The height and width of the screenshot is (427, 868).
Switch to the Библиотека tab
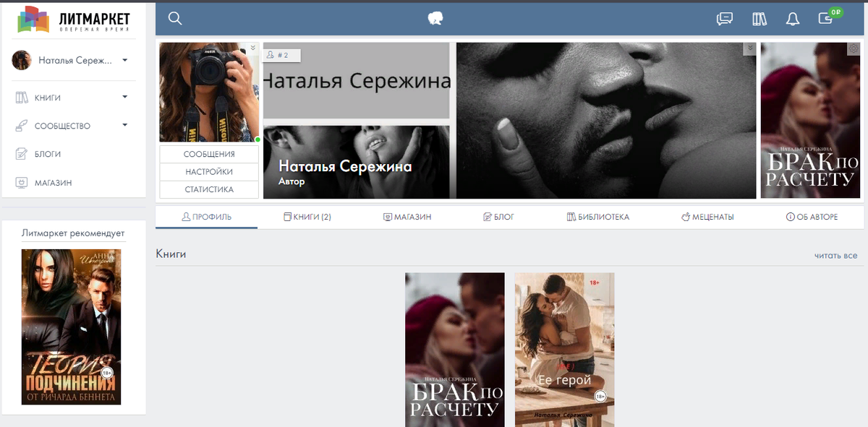598,217
